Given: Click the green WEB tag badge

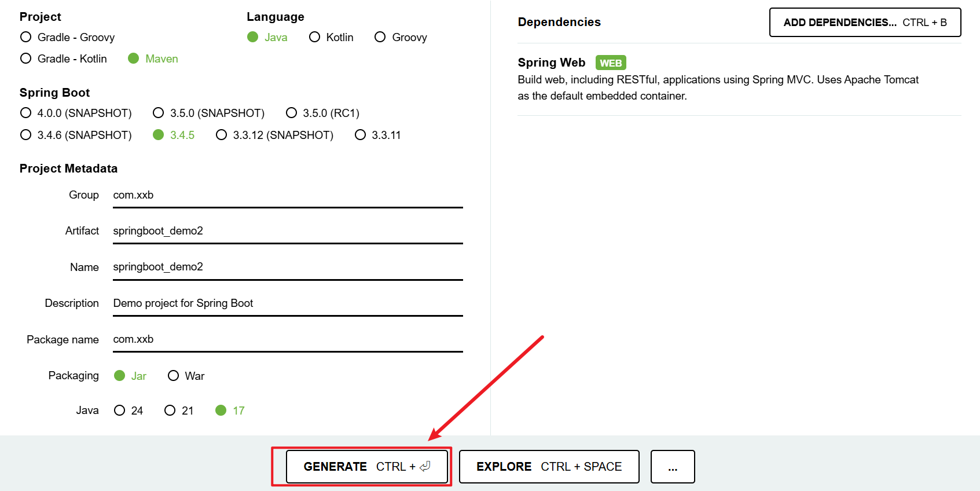Looking at the screenshot, I should pos(611,63).
